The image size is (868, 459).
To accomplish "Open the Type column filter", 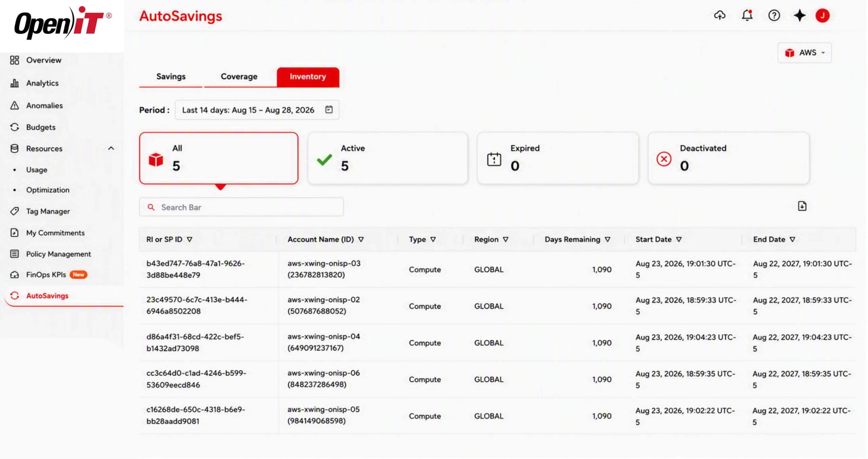I will (x=433, y=239).
